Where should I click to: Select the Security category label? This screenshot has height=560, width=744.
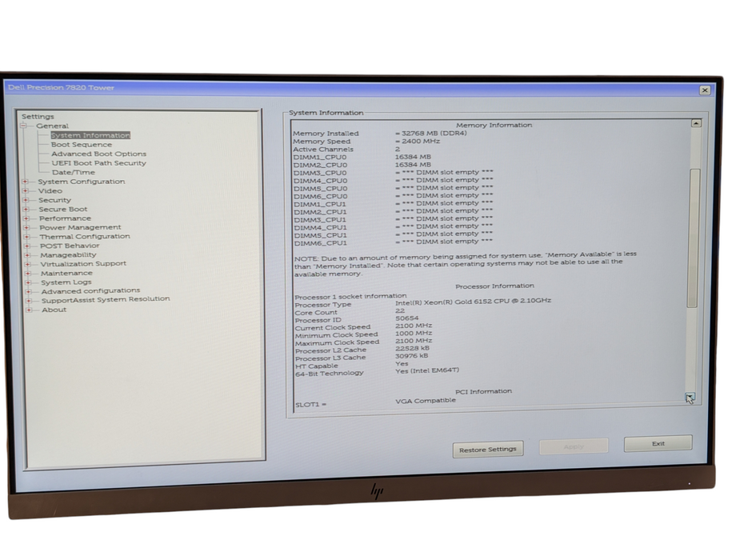click(54, 200)
